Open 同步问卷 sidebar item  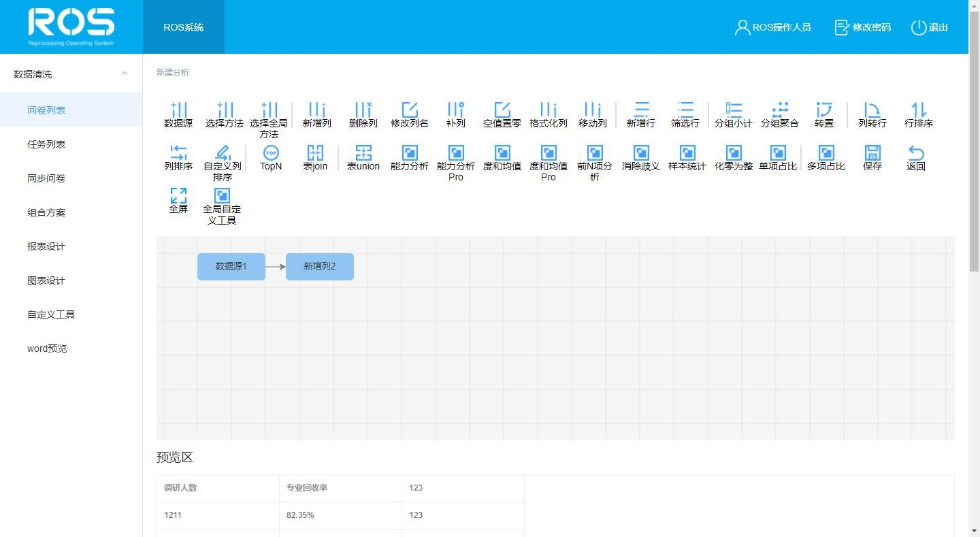coord(71,178)
